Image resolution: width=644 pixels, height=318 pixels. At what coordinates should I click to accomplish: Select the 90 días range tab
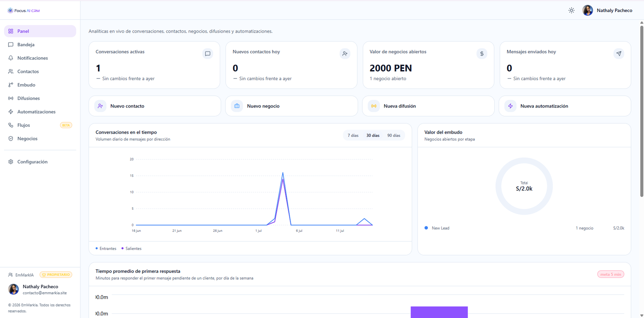tap(394, 136)
